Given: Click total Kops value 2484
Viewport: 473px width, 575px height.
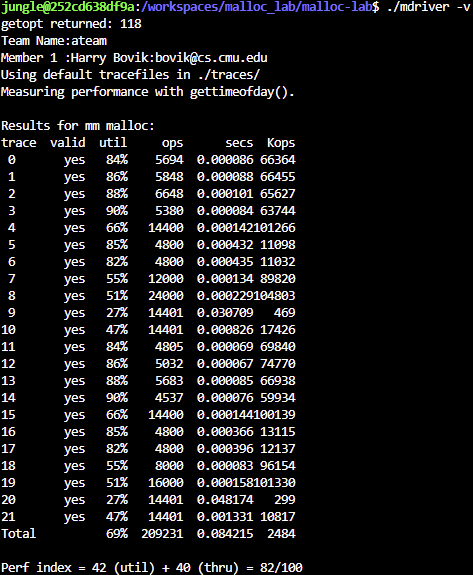Looking at the screenshot, I should point(281,534).
